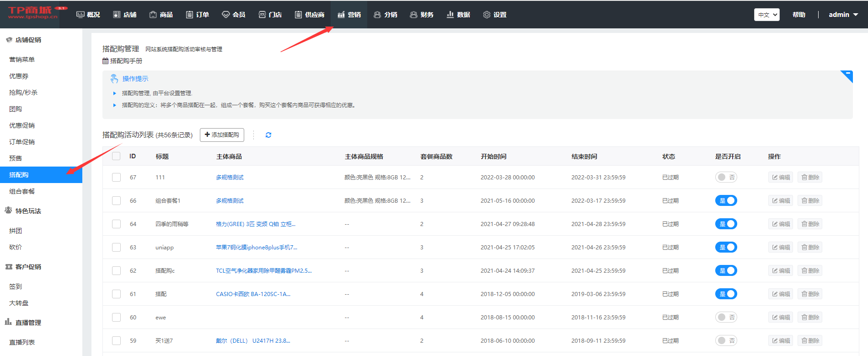Click the 特色玩法 section icon in sidebar

pyautogui.click(x=8, y=210)
